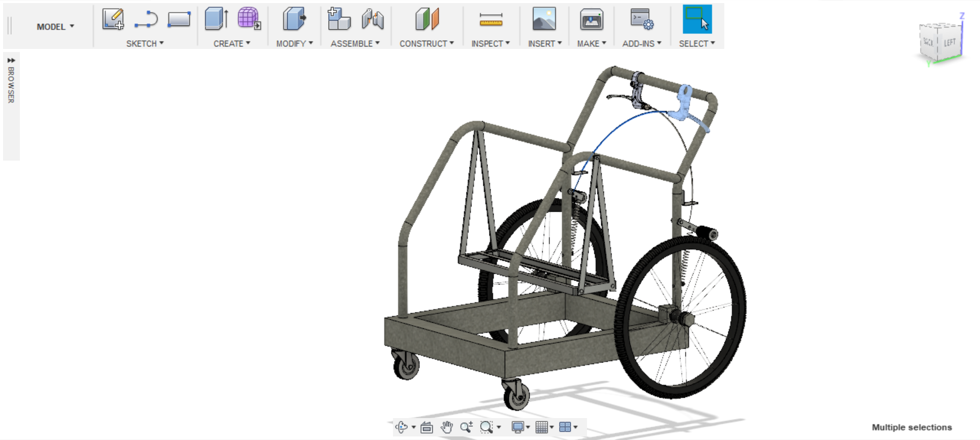The width and height of the screenshot is (980, 440).
Task: Click the BROWSER panel label
Action: pyautogui.click(x=11, y=85)
